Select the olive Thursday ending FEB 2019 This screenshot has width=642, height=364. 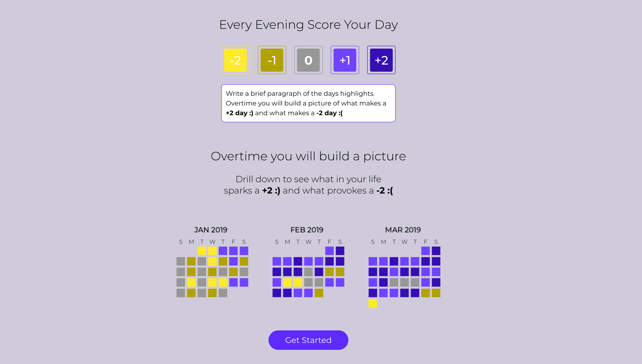tap(319, 293)
